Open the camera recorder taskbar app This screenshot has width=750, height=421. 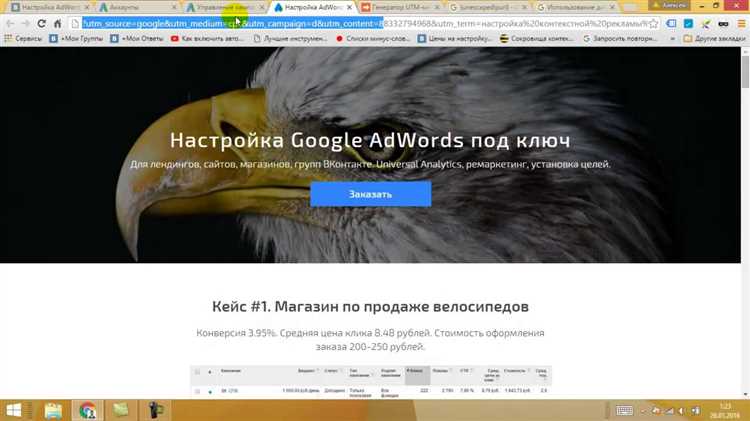click(155, 410)
